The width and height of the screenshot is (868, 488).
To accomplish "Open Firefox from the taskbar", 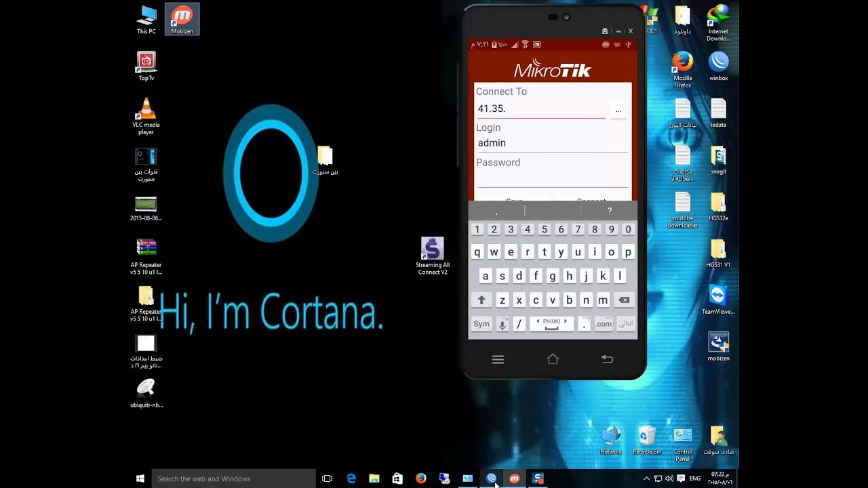I will 421,479.
